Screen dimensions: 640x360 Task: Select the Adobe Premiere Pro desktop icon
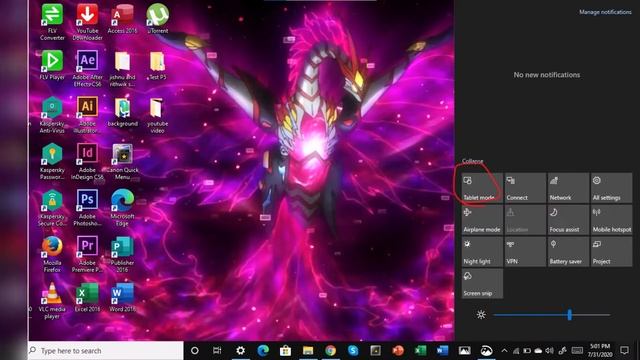[87, 254]
